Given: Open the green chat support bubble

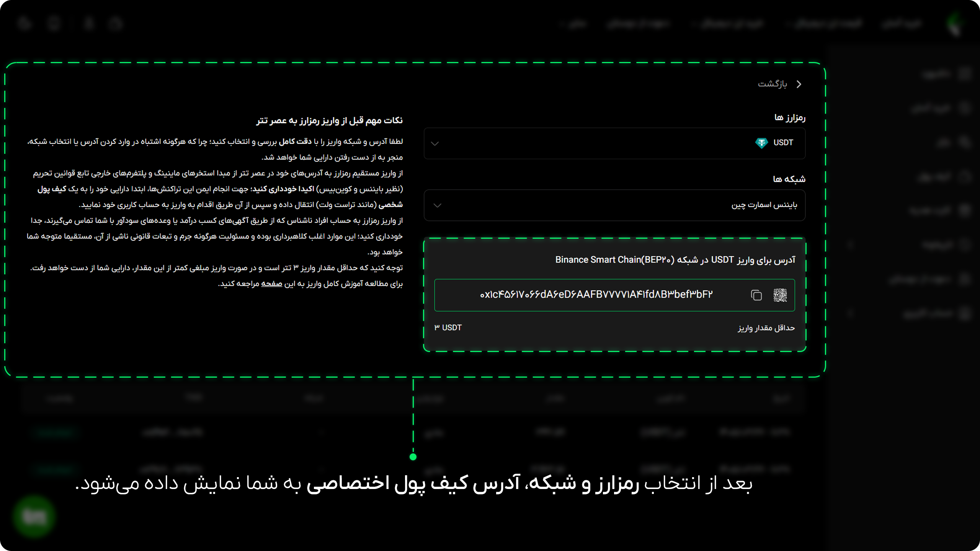Looking at the screenshot, I should point(34,517).
